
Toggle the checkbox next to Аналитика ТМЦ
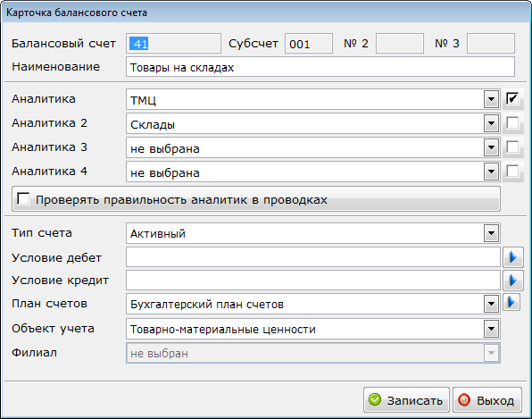pos(512,99)
